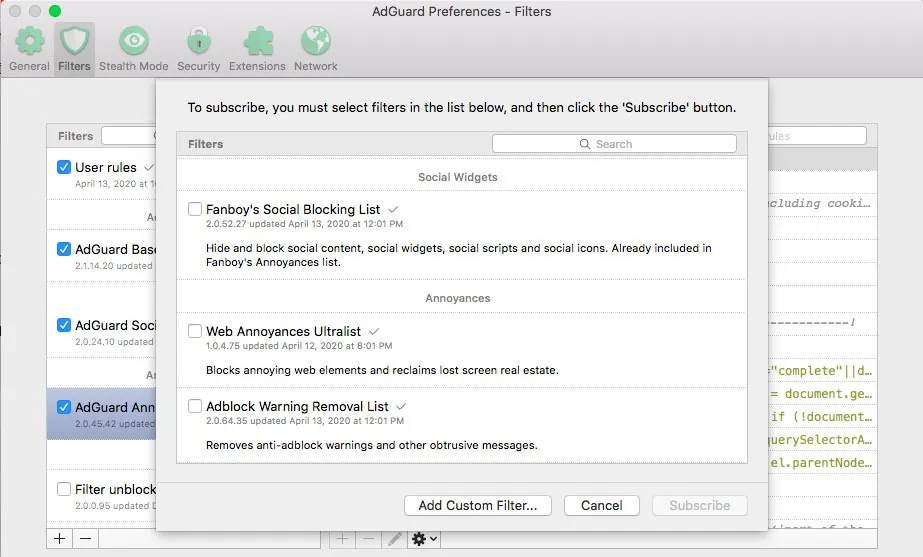Disable the AdGuard Annoyances filter checkbox
This screenshot has width=923, height=557.
click(64, 407)
